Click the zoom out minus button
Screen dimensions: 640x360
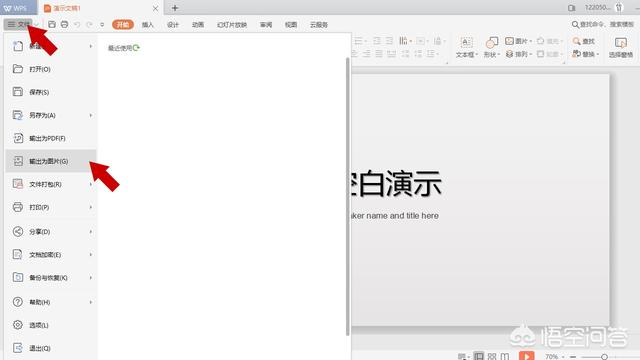click(x=573, y=357)
